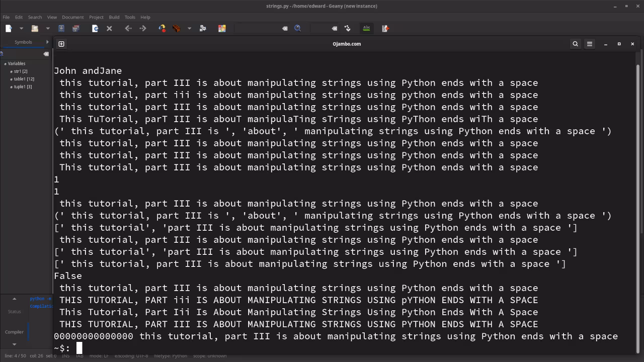Open the color chooser icon
644x362 pixels.
click(222, 29)
